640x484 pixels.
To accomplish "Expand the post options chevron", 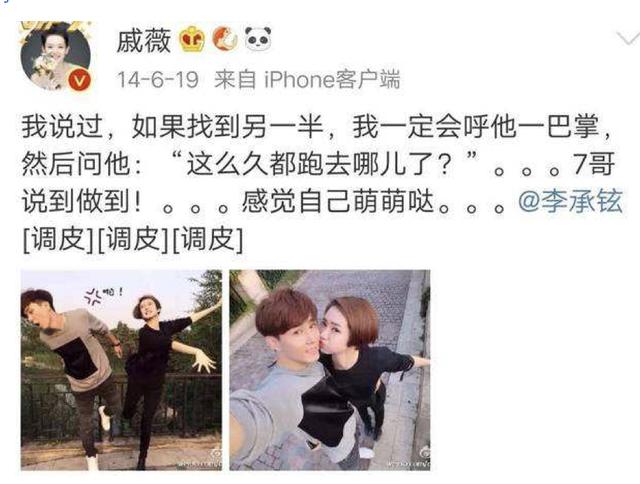I will click(x=628, y=38).
